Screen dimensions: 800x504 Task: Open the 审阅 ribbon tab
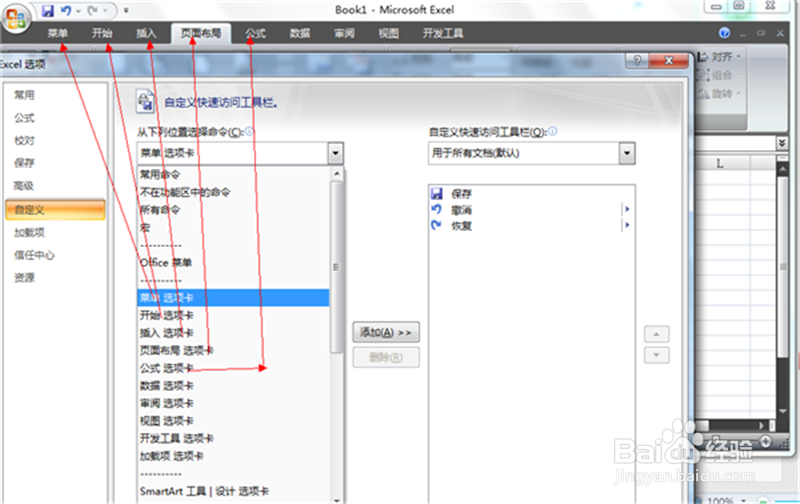point(344,34)
